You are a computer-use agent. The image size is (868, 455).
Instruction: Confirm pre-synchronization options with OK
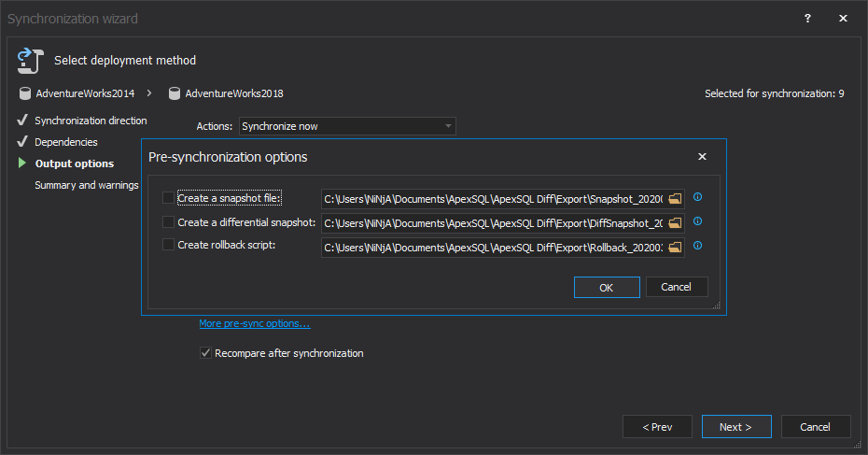click(x=607, y=288)
